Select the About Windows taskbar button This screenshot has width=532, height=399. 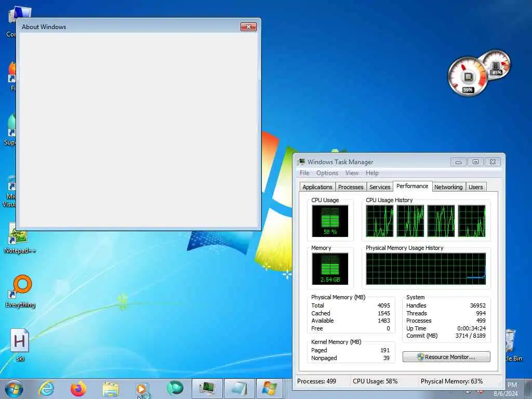[x=270, y=389]
